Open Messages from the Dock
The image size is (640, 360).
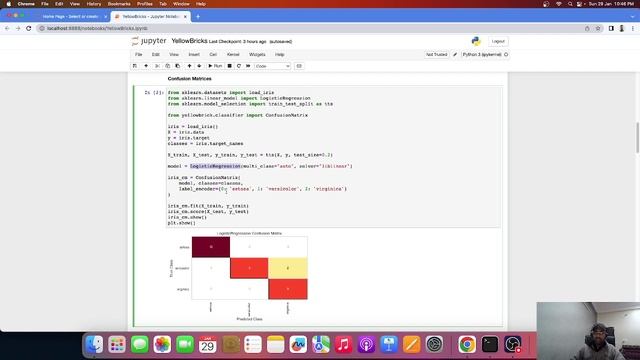point(140,344)
